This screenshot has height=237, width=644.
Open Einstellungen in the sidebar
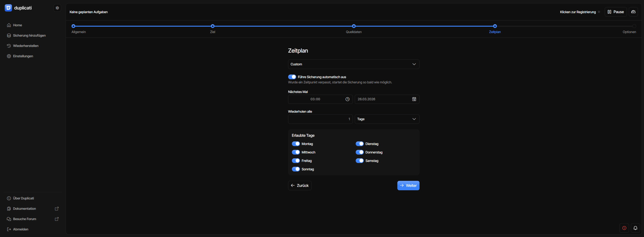click(23, 56)
